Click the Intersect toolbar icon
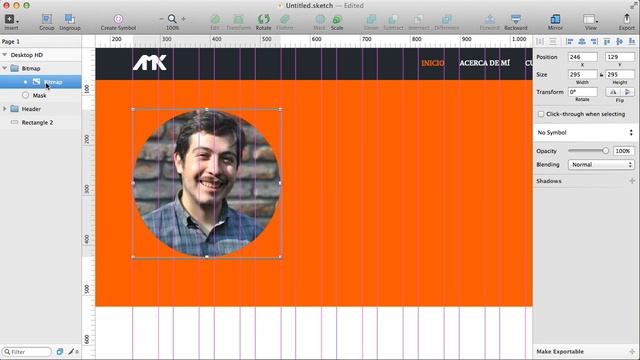Viewport: 640px width, 360px height. coord(419,19)
